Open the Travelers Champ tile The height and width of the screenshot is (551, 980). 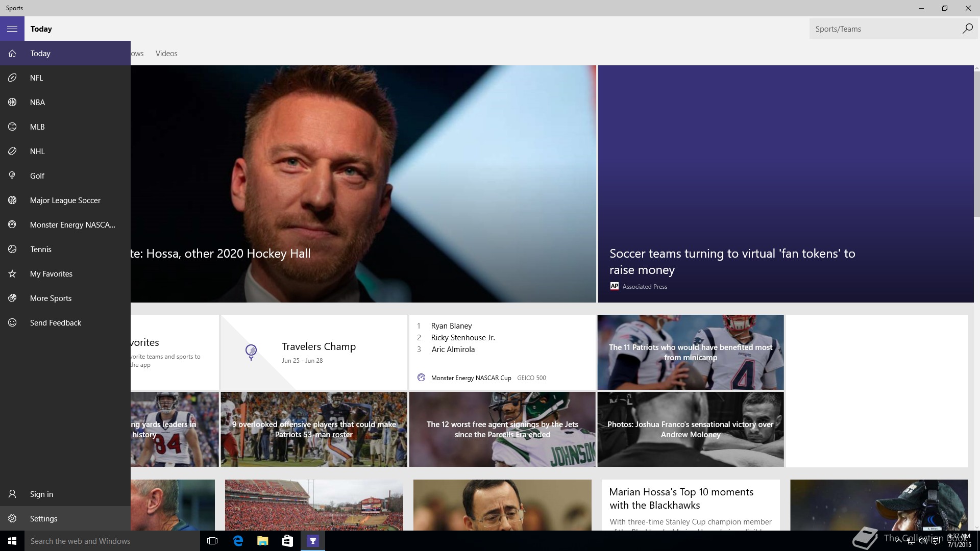coord(314,352)
